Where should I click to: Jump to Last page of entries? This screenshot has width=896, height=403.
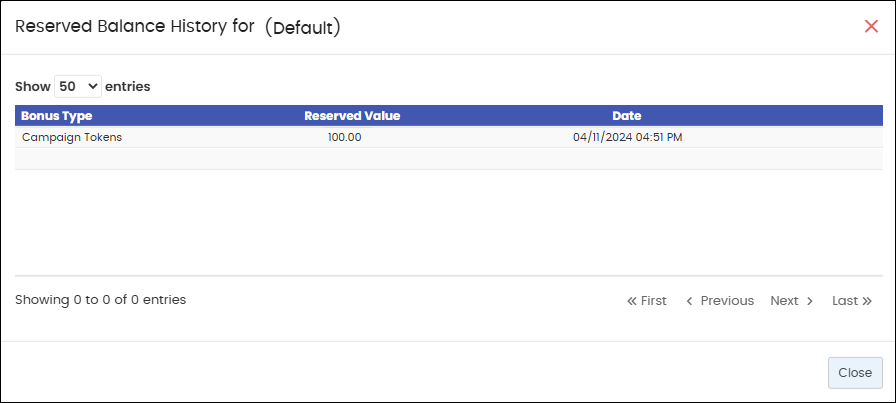(852, 301)
